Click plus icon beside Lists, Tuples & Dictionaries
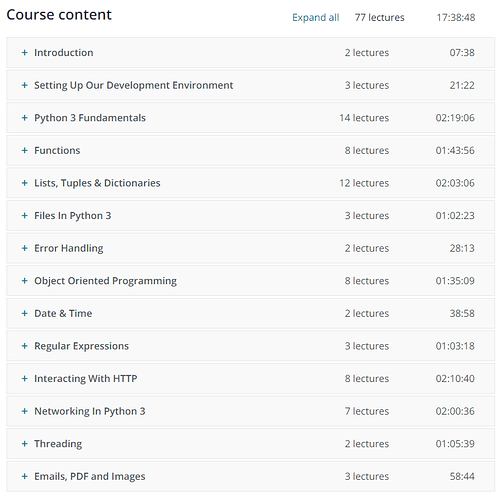501x500 pixels. click(24, 183)
